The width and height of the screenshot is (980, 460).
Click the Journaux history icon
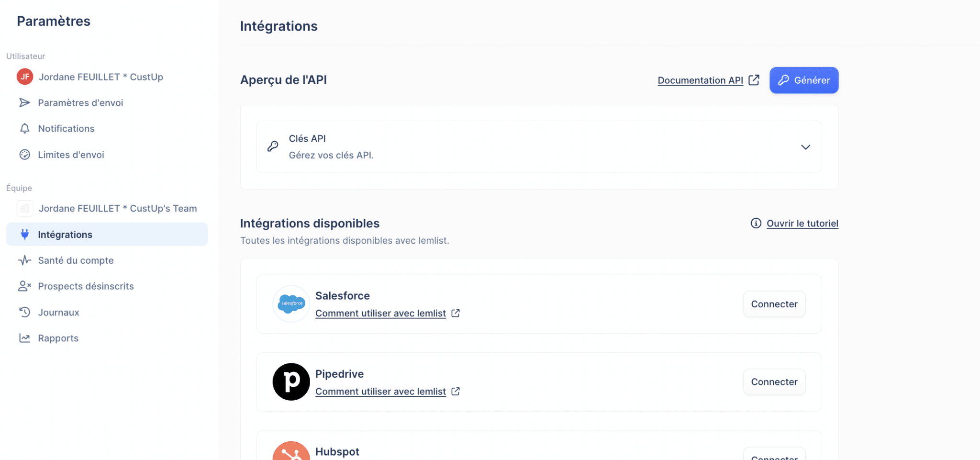pyautogui.click(x=24, y=312)
